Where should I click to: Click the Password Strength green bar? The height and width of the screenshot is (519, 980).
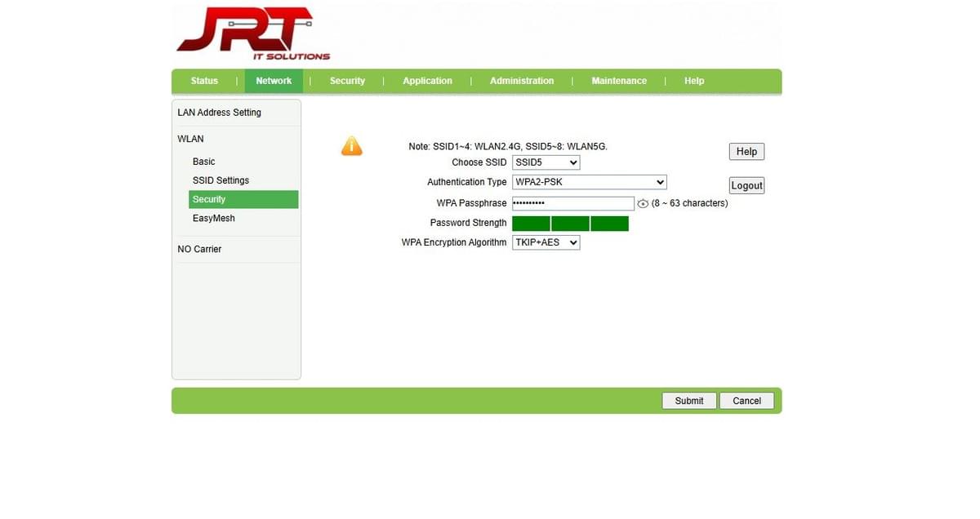pos(570,224)
